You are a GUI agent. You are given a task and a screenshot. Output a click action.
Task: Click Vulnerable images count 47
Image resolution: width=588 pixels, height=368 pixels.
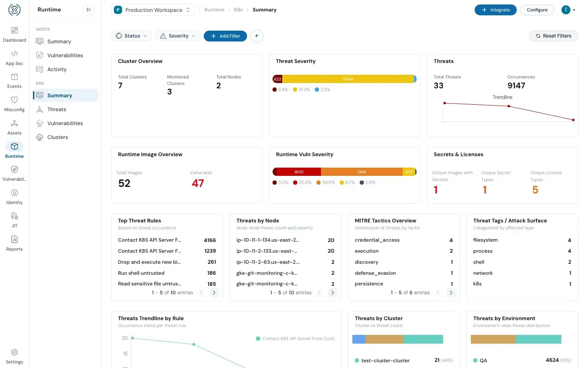tap(198, 183)
